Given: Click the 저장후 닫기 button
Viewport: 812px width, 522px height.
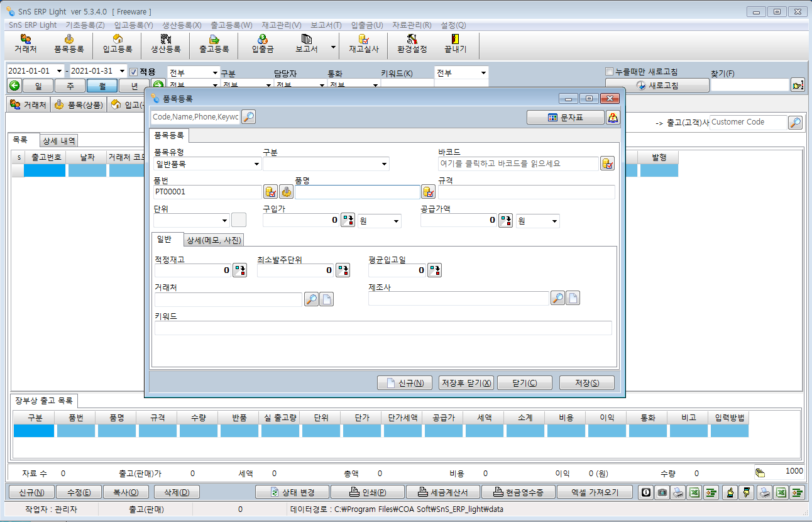Looking at the screenshot, I should coord(466,383).
